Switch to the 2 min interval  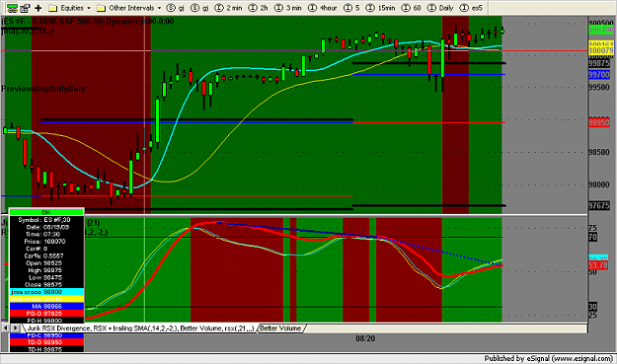(229, 8)
